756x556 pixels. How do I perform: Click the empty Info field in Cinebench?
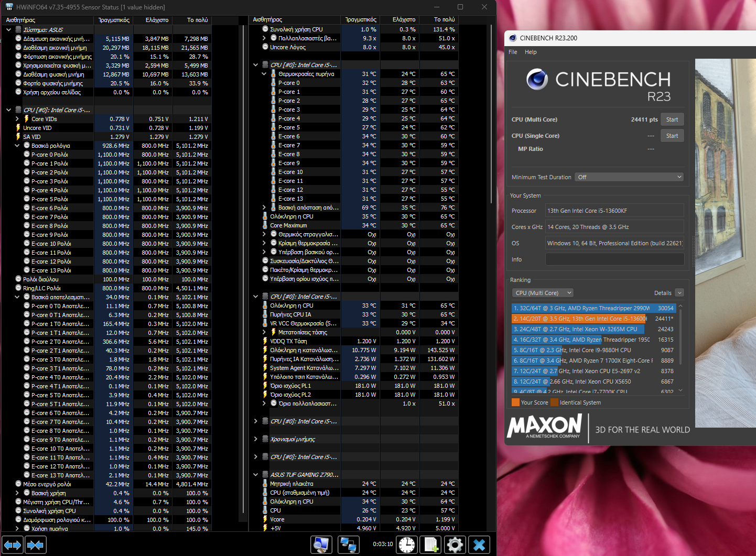[x=614, y=259]
